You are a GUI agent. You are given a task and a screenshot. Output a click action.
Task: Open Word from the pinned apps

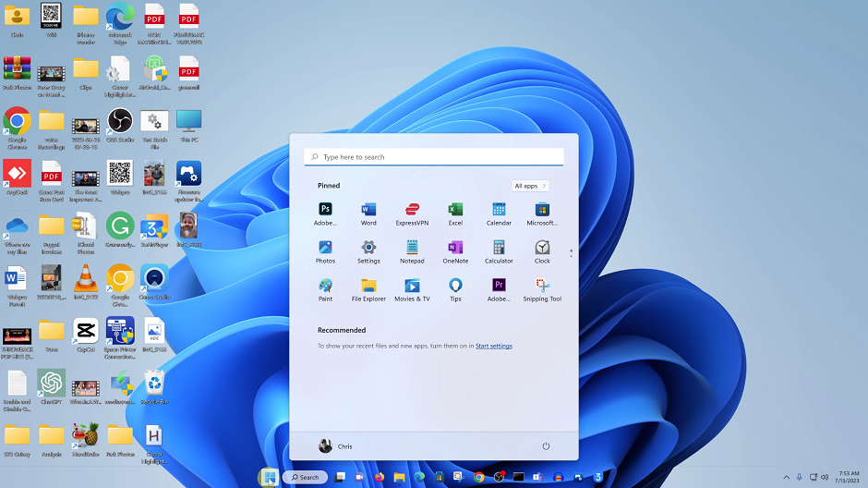point(368,210)
